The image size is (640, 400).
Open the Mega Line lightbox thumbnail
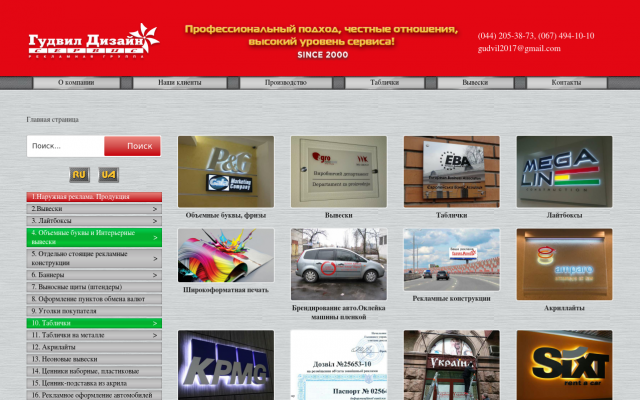click(x=564, y=171)
